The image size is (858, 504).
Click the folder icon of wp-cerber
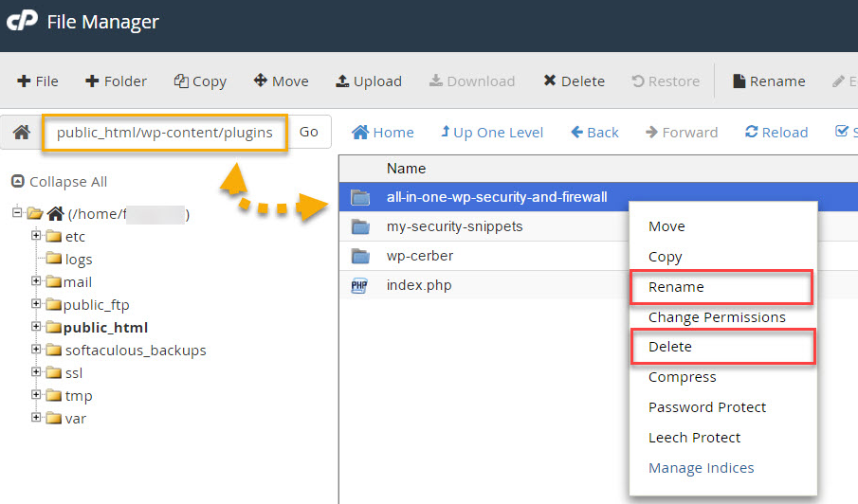pyautogui.click(x=360, y=256)
